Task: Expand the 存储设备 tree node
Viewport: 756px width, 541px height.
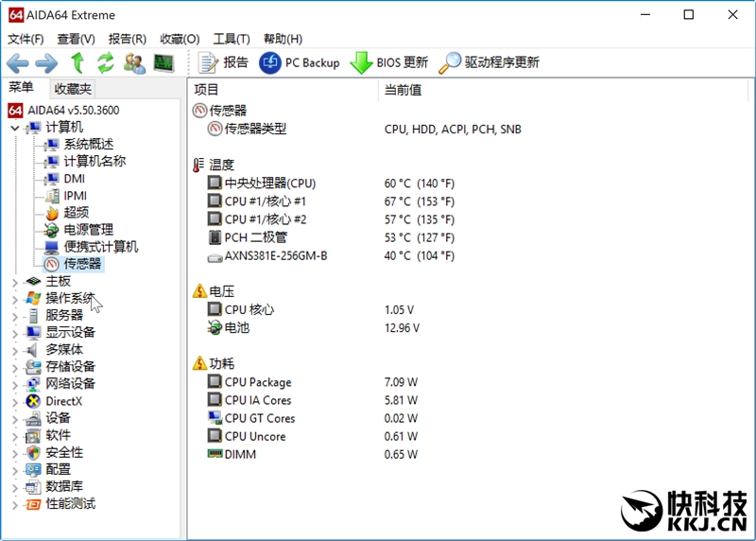Action: pyautogui.click(x=14, y=368)
